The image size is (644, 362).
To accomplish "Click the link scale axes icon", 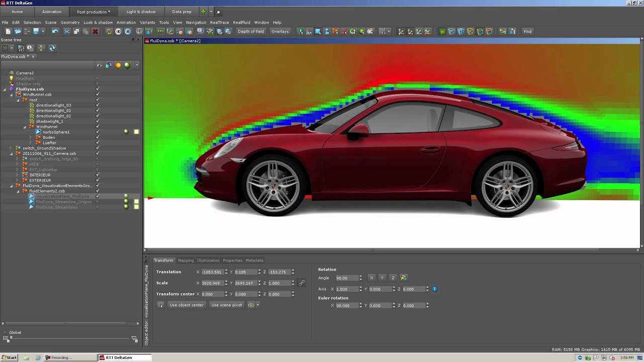I will (x=301, y=283).
